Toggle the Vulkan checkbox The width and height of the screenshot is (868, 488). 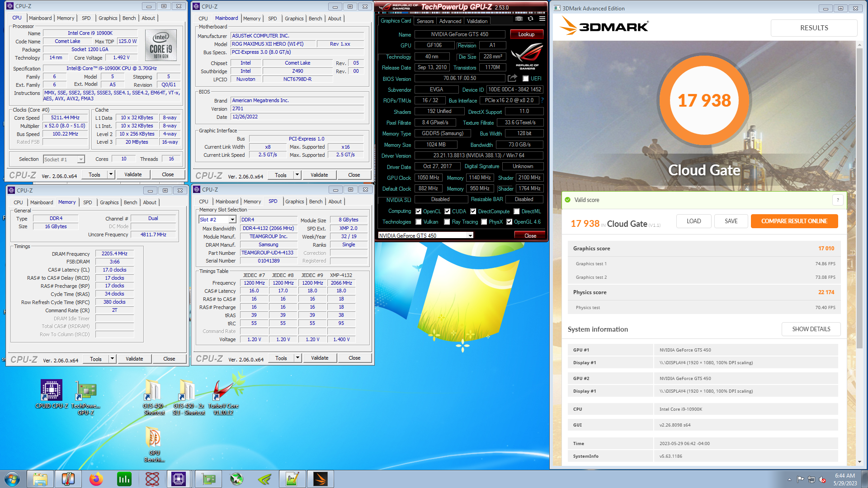coord(418,221)
